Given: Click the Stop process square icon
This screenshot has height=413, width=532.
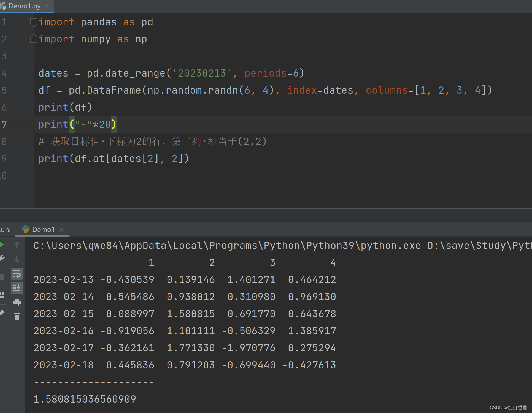Looking at the screenshot, I should [x=2, y=277].
